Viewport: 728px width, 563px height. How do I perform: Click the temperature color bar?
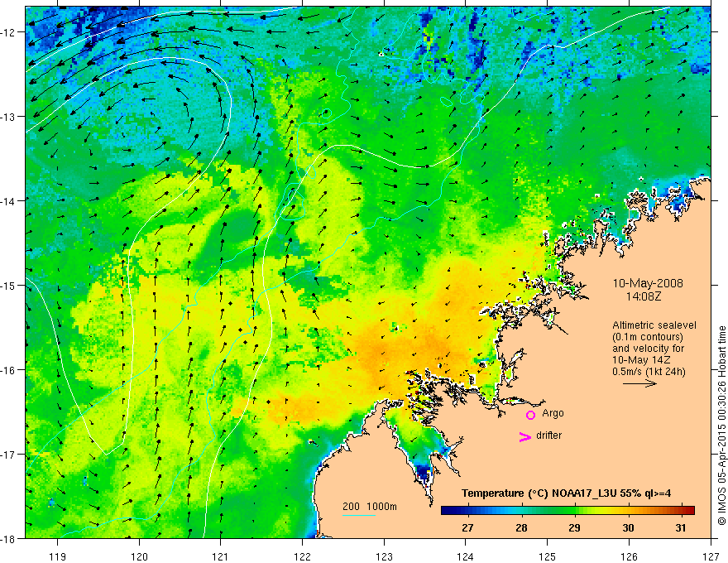pos(568,510)
